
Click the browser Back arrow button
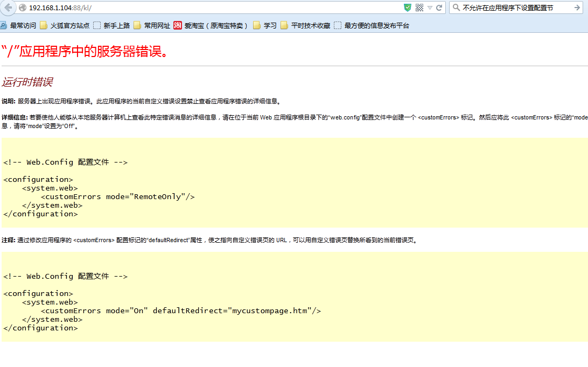(9, 8)
